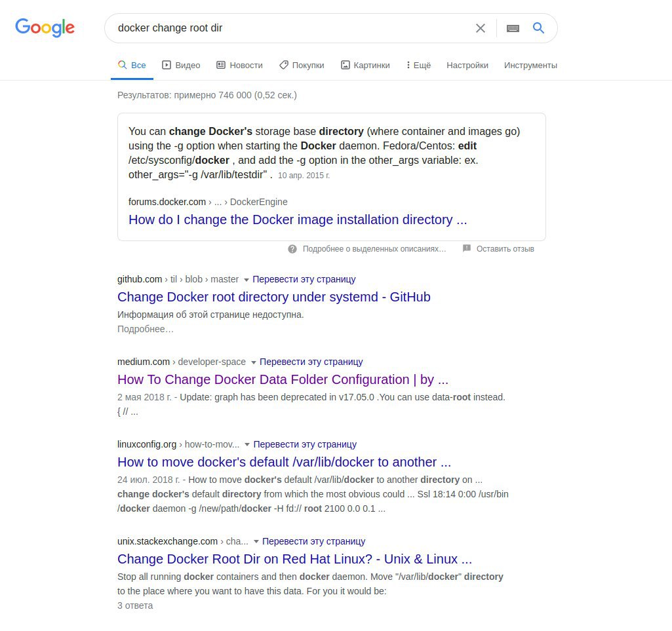Open Инструменты options
This screenshot has height=631, width=672.
pos(530,65)
